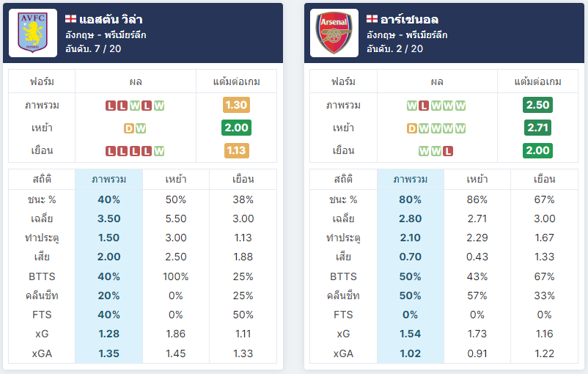The image size is (588, 374).
Task: Click Aston Villa's orange draw badge in home form
Action: [129, 128]
